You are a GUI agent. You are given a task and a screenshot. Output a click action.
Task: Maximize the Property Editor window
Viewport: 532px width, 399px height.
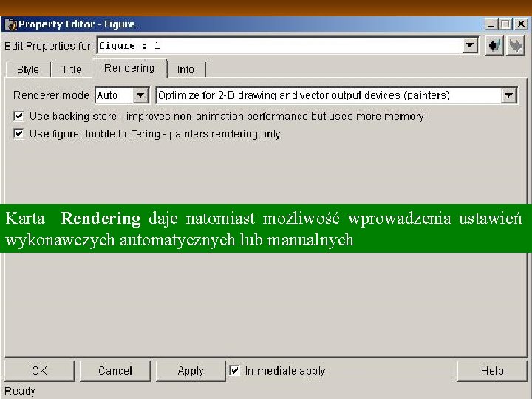click(x=505, y=24)
